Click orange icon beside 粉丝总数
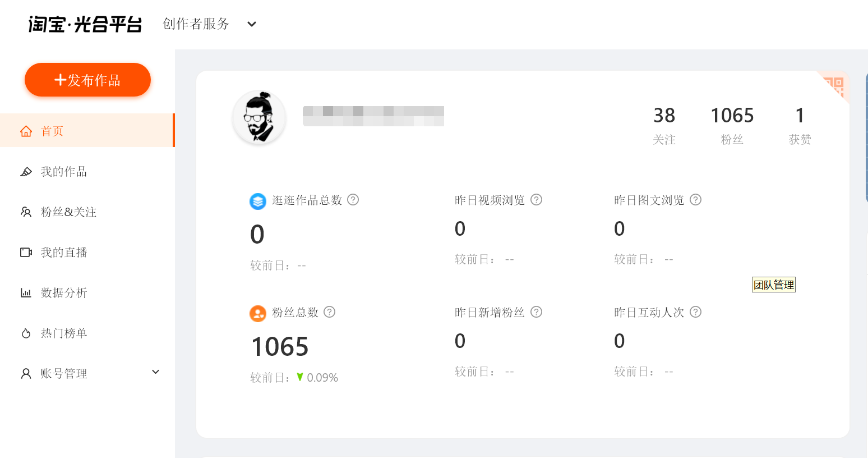Viewport: 868px width, 458px height. pyautogui.click(x=257, y=313)
